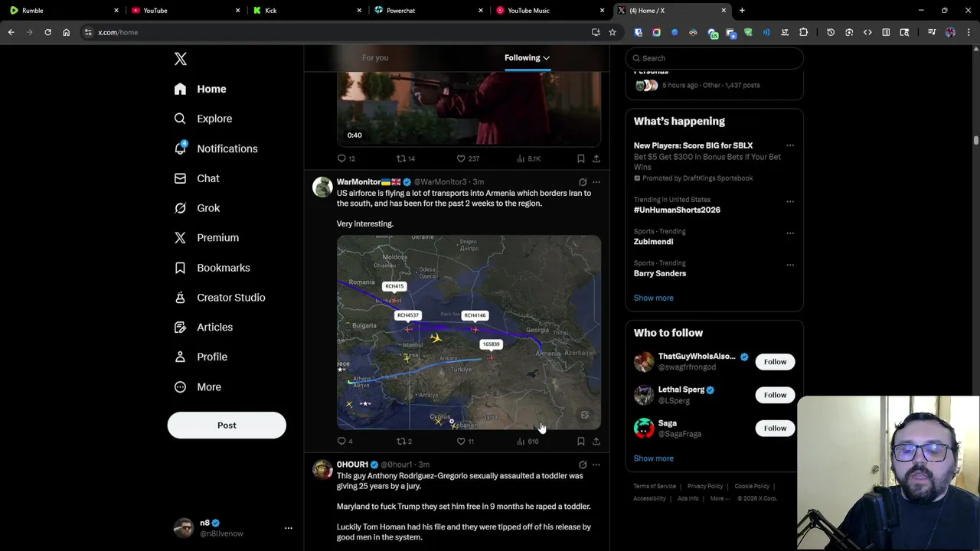Image resolution: width=980 pixels, height=551 pixels.
Task: Open more options for Zubimendi trend
Action: pos(790,233)
